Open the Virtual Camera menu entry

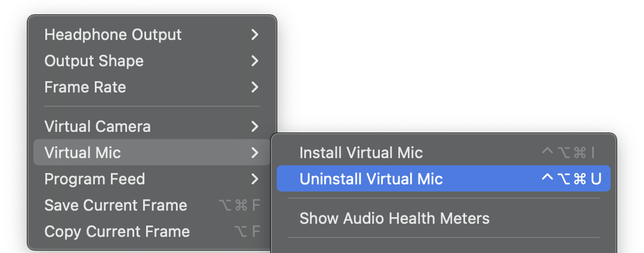[97, 126]
